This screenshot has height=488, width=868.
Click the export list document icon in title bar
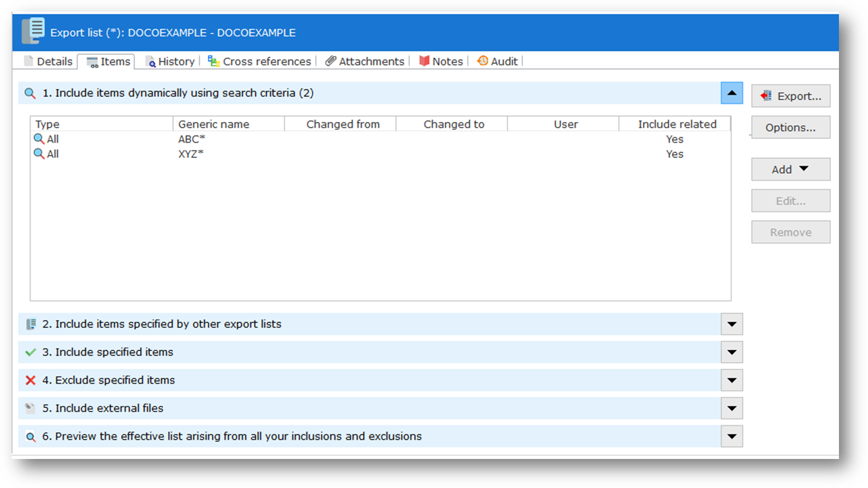pos(33,31)
